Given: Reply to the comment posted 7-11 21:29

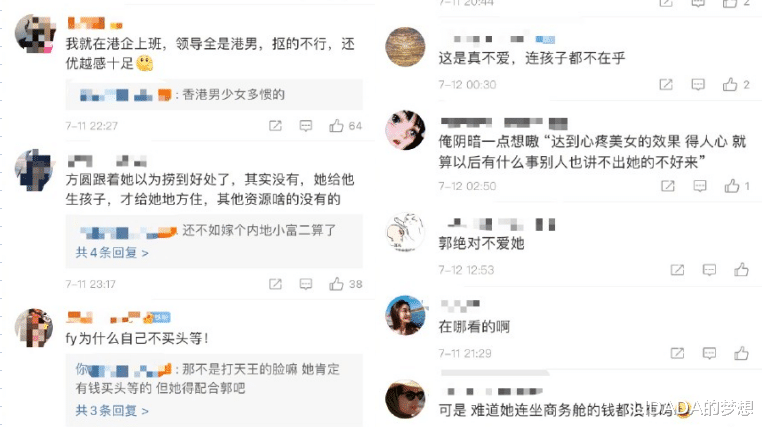Looking at the screenshot, I should (709, 353).
